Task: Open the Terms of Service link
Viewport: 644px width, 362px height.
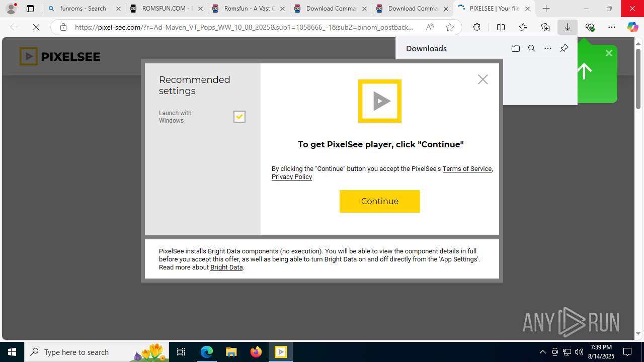Action: 467,169
